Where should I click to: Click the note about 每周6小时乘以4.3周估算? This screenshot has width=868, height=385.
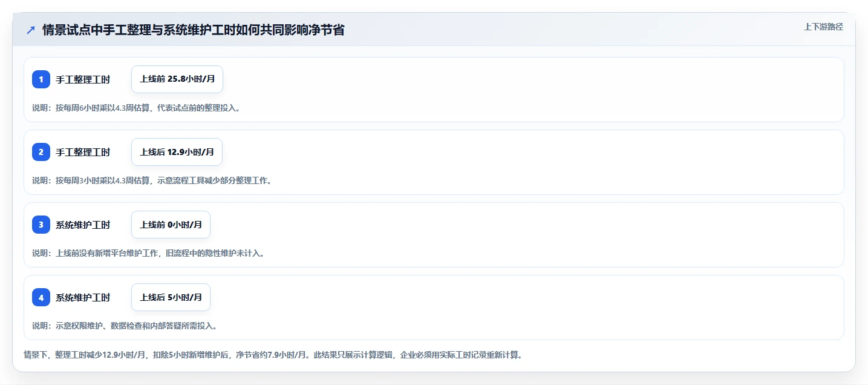[x=136, y=108]
